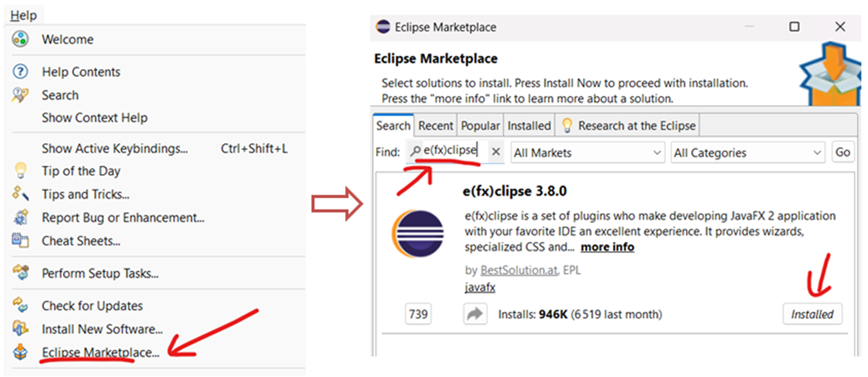Click the Installs 946K statistic text
The image size is (868, 377).
(580, 314)
